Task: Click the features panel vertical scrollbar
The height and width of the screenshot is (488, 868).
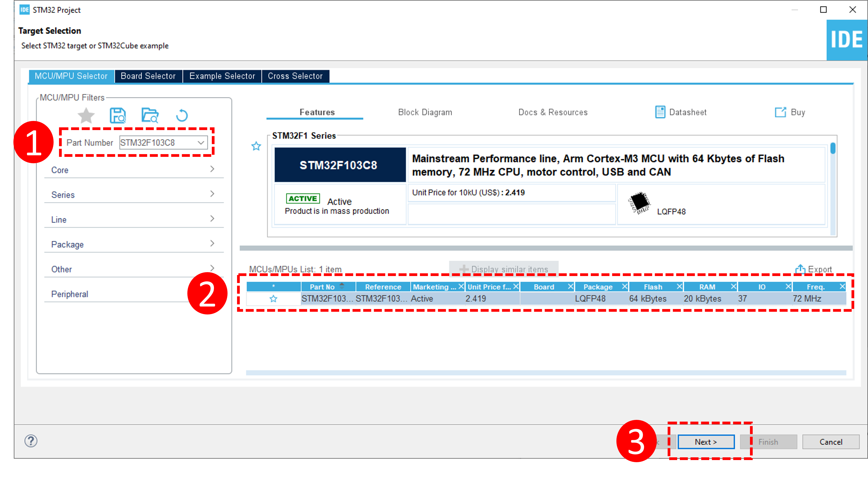Action: coord(833,189)
